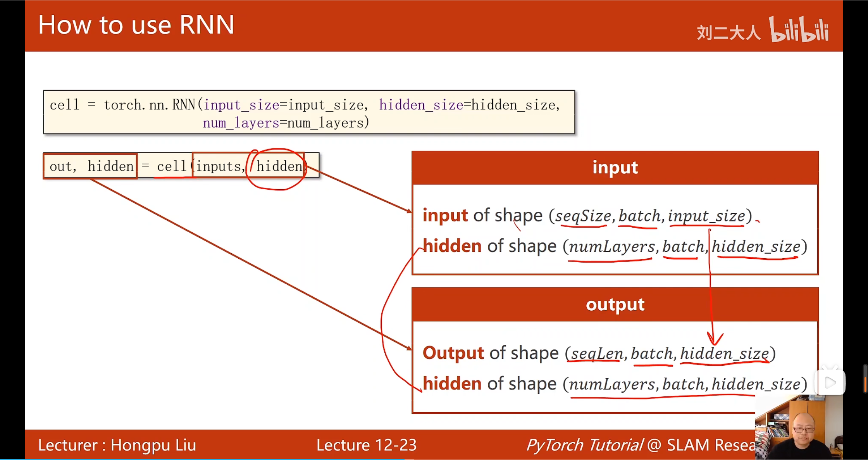Click "Lecture 12-23" footer text
Image resolution: width=868 pixels, height=460 pixels.
click(x=366, y=445)
